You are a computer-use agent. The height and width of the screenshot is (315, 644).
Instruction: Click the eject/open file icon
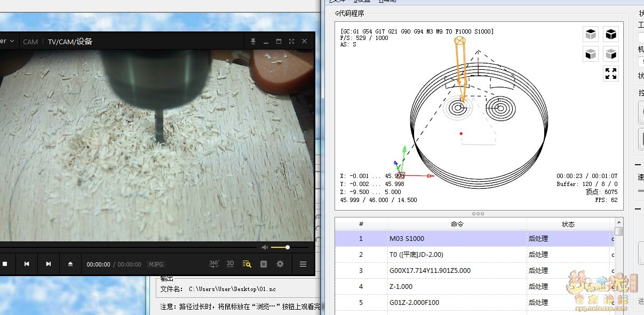(70, 264)
